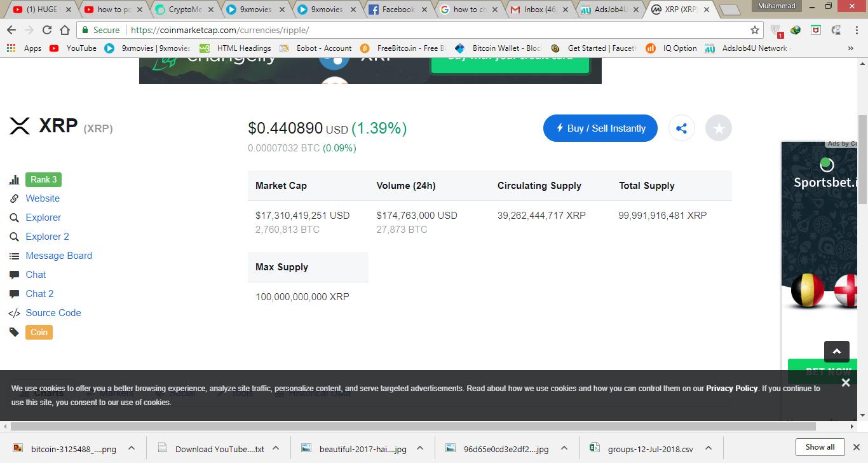Open the Website link for XRP
This screenshot has height=463, width=868.
tap(43, 198)
